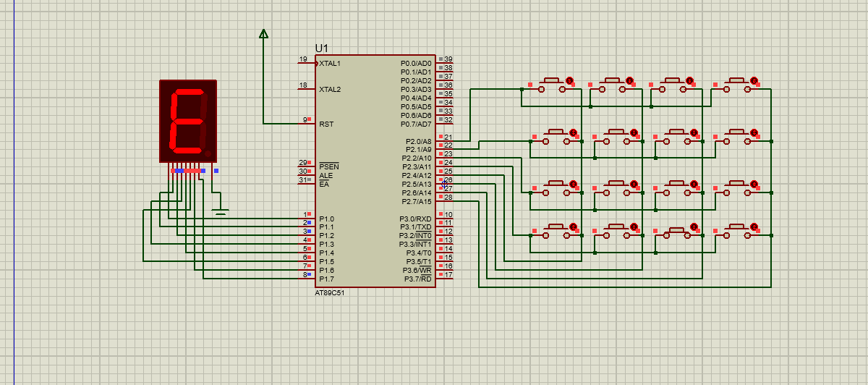This screenshot has height=385, width=868.
Task: Click the seven-segment display showing E
Action: (x=188, y=120)
